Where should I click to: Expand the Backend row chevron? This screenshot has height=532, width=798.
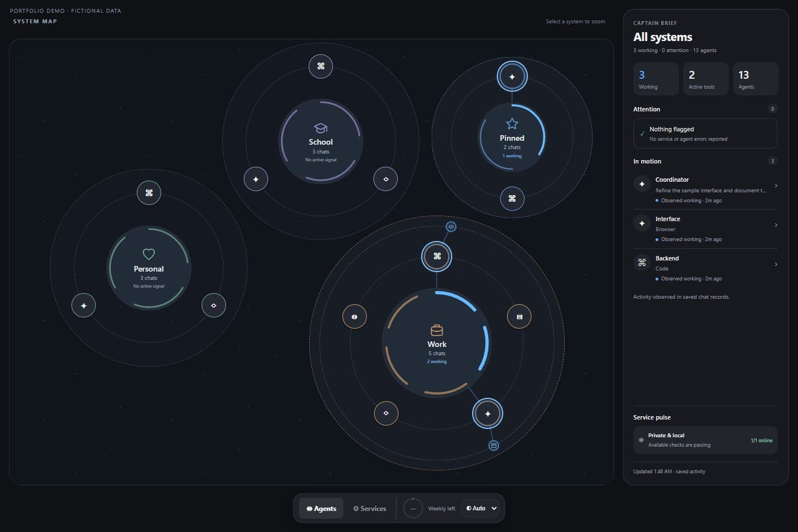coord(776,264)
